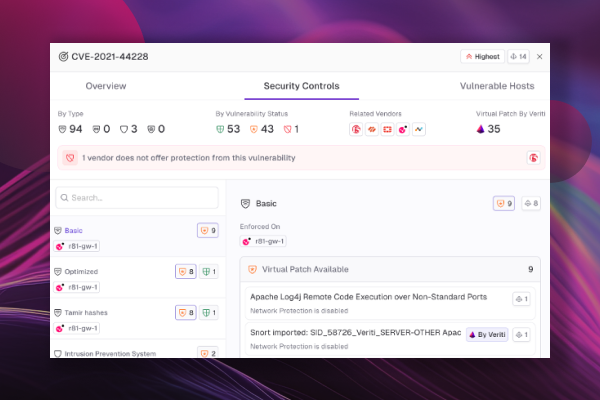600x400 pixels.
Task: Click the broken shield icon in the warning banner
Action: tap(70, 158)
